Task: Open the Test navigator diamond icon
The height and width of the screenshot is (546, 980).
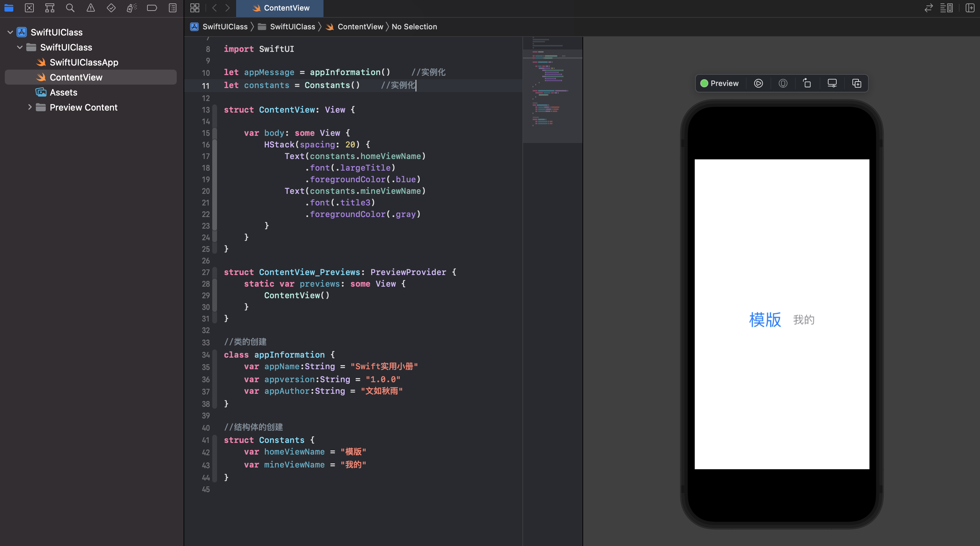Action: click(x=111, y=8)
